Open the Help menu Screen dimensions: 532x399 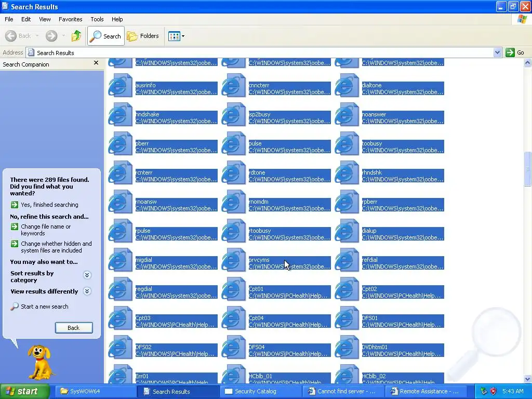[117, 19]
